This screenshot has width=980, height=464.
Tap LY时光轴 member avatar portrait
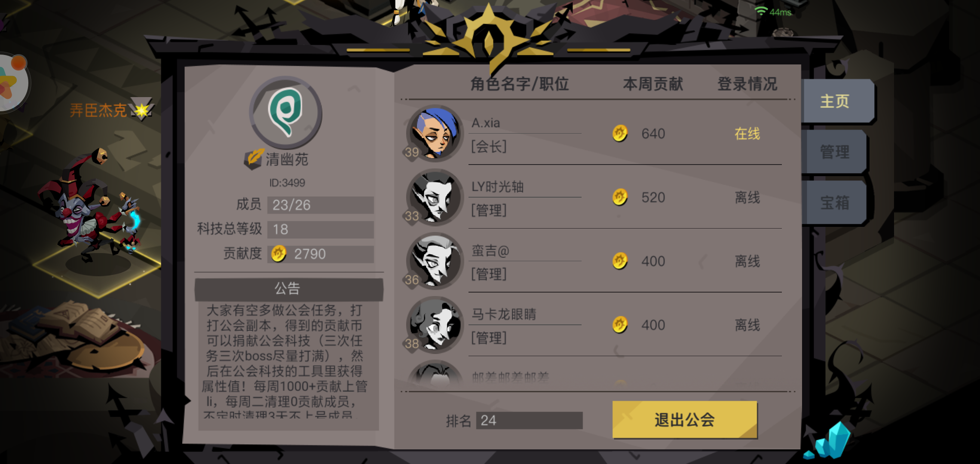435,198
